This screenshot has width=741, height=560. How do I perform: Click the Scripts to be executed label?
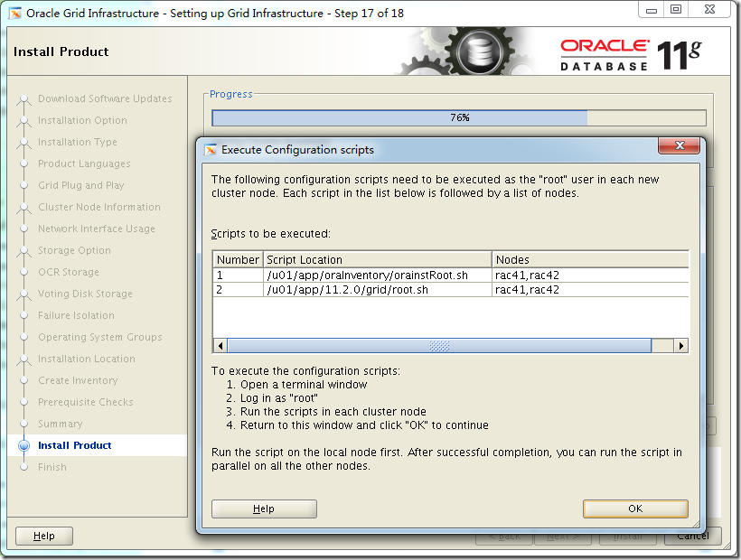point(271,234)
